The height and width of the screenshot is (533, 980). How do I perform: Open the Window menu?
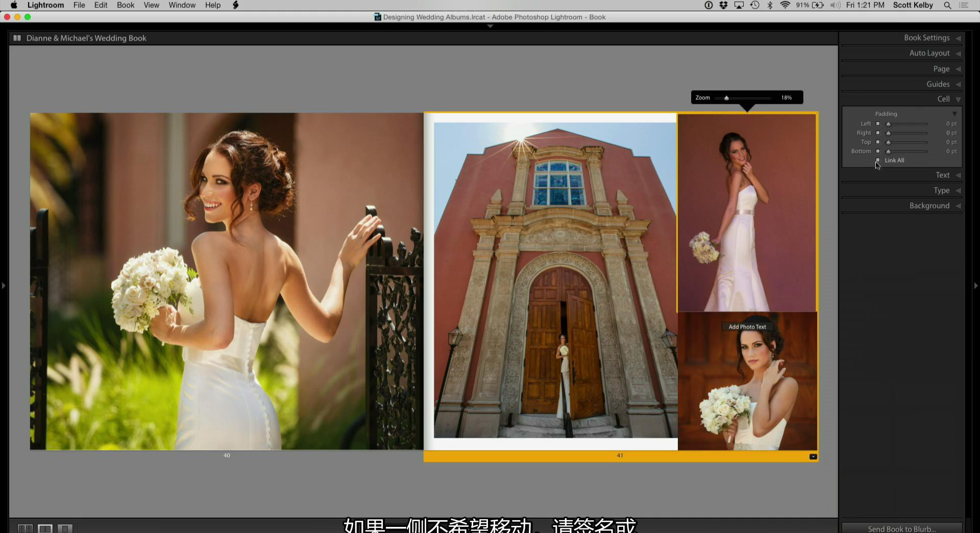click(x=182, y=5)
